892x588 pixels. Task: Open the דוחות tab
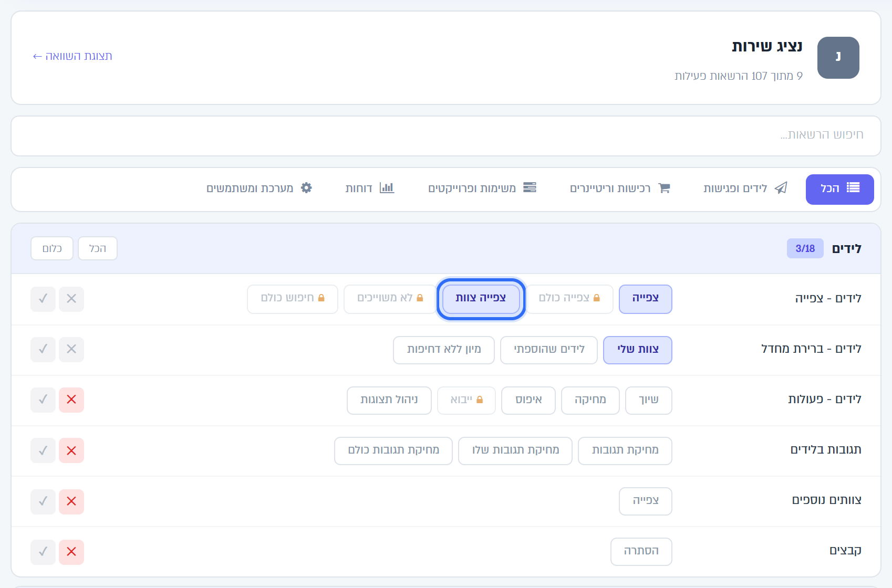coord(370,188)
